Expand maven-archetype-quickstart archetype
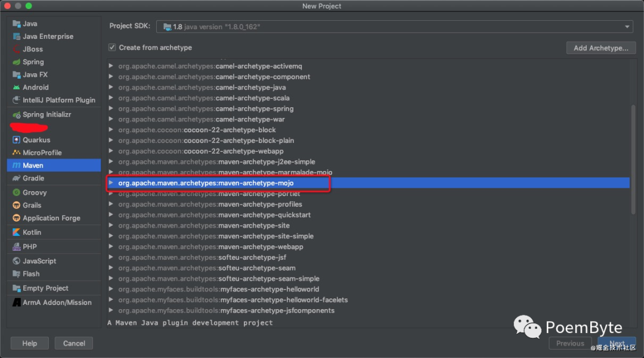Viewport: 644px width, 358px height. [111, 214]
